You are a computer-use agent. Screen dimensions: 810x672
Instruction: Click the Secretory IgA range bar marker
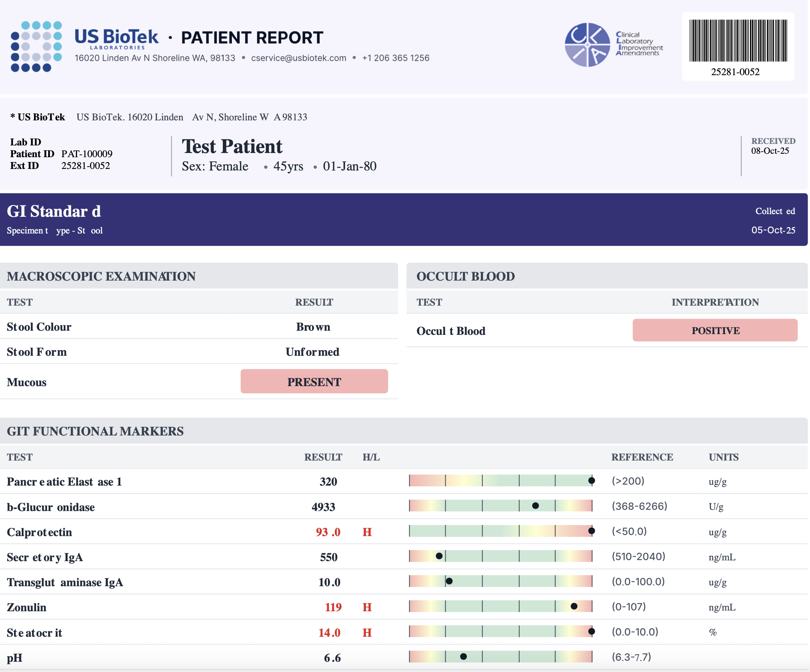pos(439,556)
